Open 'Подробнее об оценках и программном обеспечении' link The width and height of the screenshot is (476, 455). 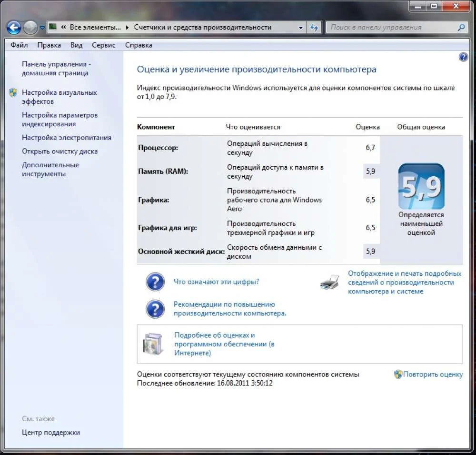[x=224, y=344]
